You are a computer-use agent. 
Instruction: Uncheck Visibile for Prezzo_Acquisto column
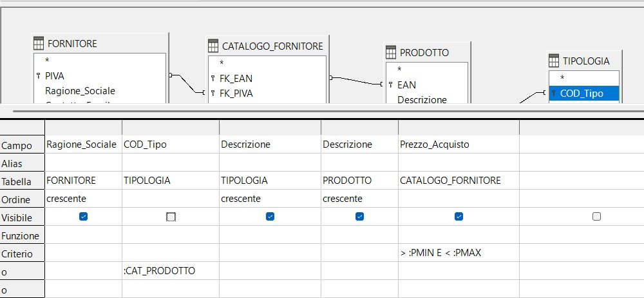click(x=459, y=217)
